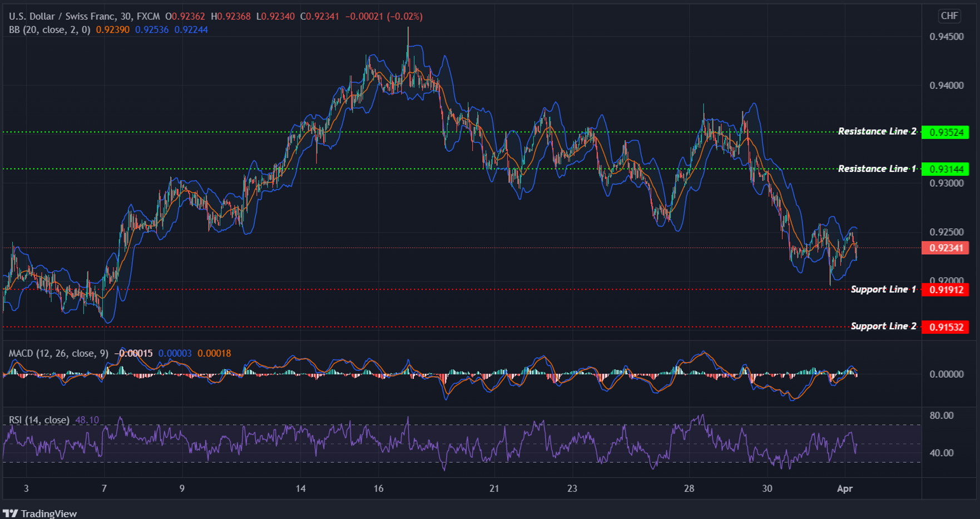Click the Resistance Line 2 label
Screen dimensions: 980x519
[877, 131]
